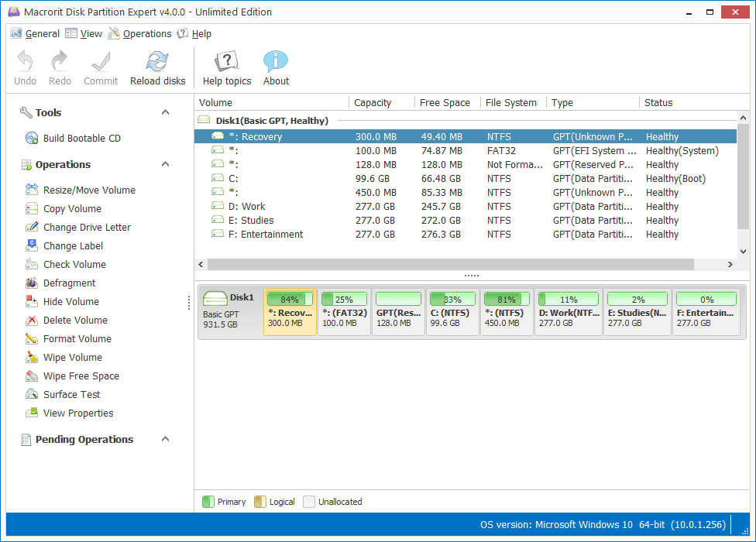
Task: Select the Resize/Move Volume icon
Action: point(32,190)
